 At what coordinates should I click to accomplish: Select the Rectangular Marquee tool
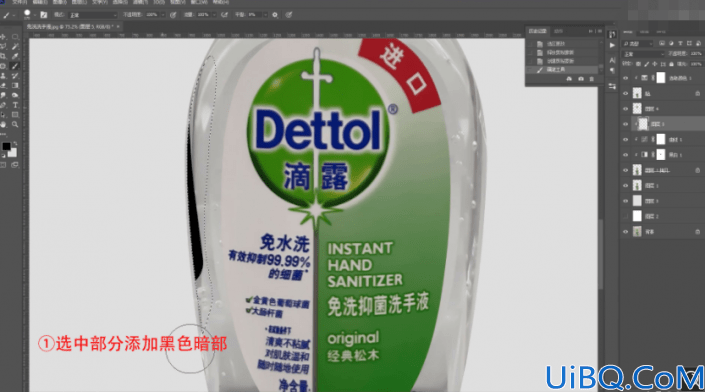pyautogui.click(x=15, y=37)
